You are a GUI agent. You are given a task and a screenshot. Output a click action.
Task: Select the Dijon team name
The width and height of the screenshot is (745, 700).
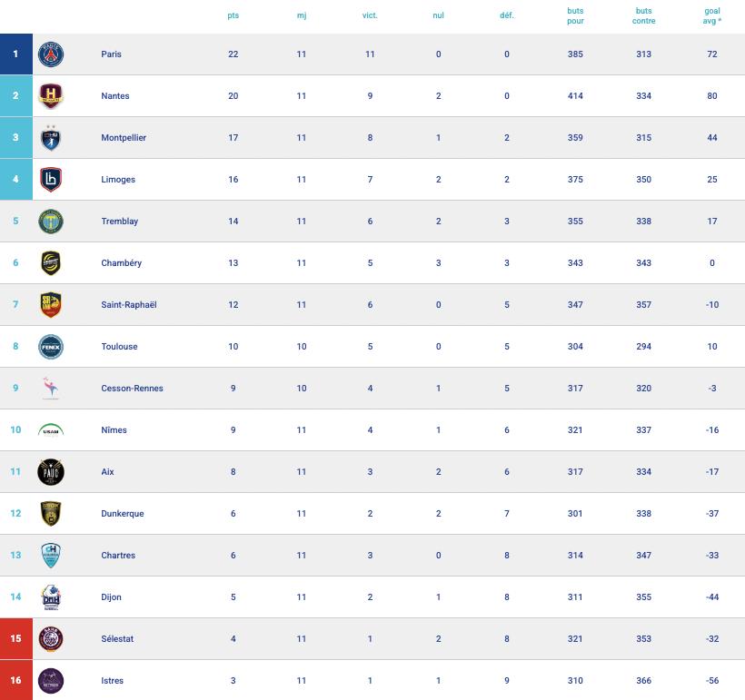[x=112, y=597]
